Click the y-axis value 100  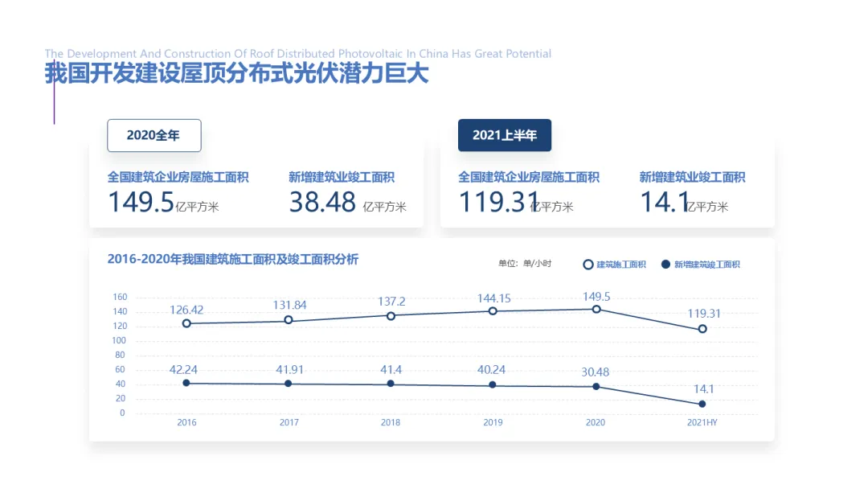click(119, 340)
